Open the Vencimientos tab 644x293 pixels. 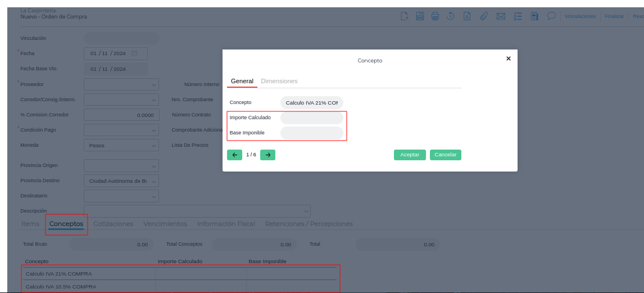pos(165,224)
